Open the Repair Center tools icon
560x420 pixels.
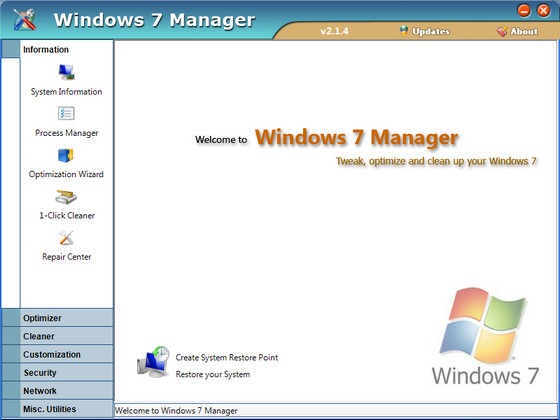pos(66,238)
